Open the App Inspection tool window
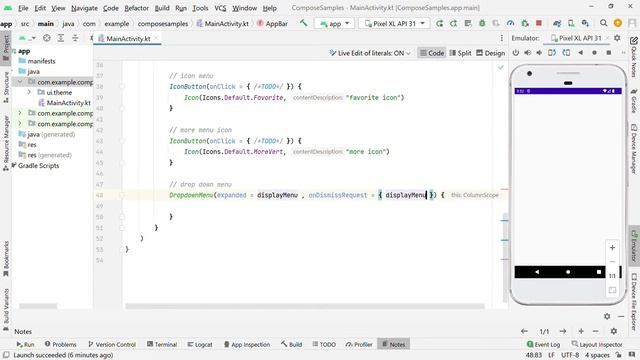The width and height of the screenshot is (640, 360). (x=247, y=344)
